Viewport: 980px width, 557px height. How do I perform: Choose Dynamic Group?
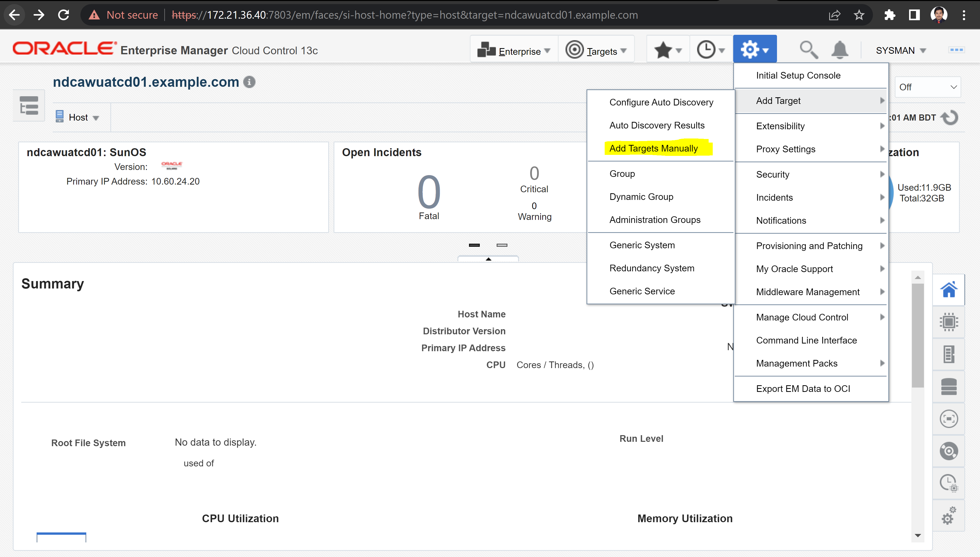pyautogui.click(x=661, y=197)
